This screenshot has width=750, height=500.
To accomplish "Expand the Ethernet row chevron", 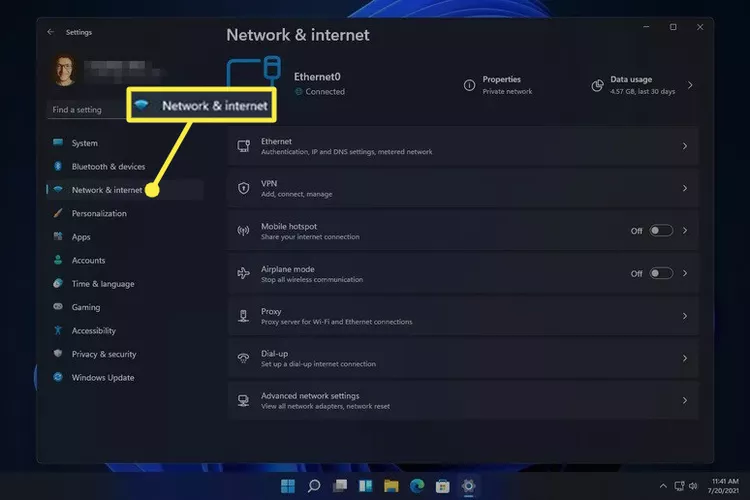I will [685, 146].
